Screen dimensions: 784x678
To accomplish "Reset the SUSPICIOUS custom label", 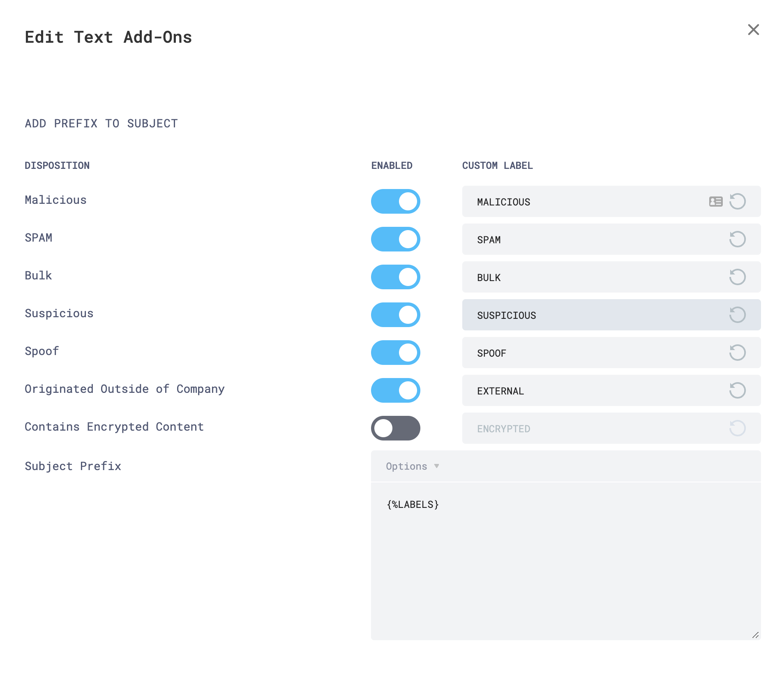I will point(738,315).
